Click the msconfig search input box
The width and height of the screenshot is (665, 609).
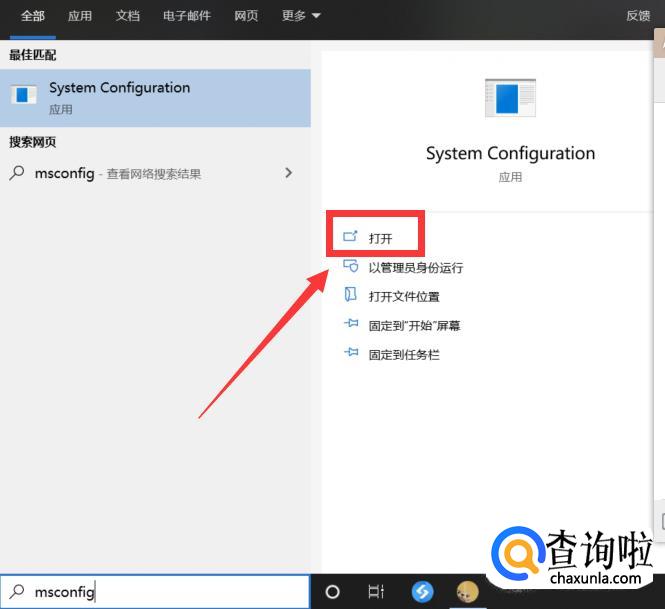(x=155, y=591)
